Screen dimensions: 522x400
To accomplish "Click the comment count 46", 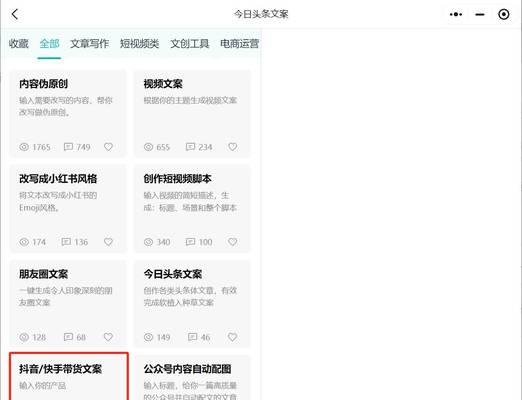I will point(205,338).
